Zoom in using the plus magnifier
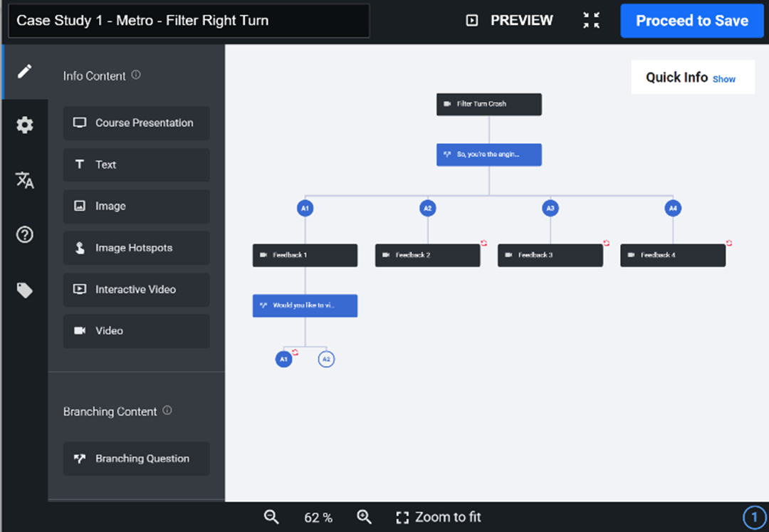Screen dimensions: 769x532 (364, 517)
